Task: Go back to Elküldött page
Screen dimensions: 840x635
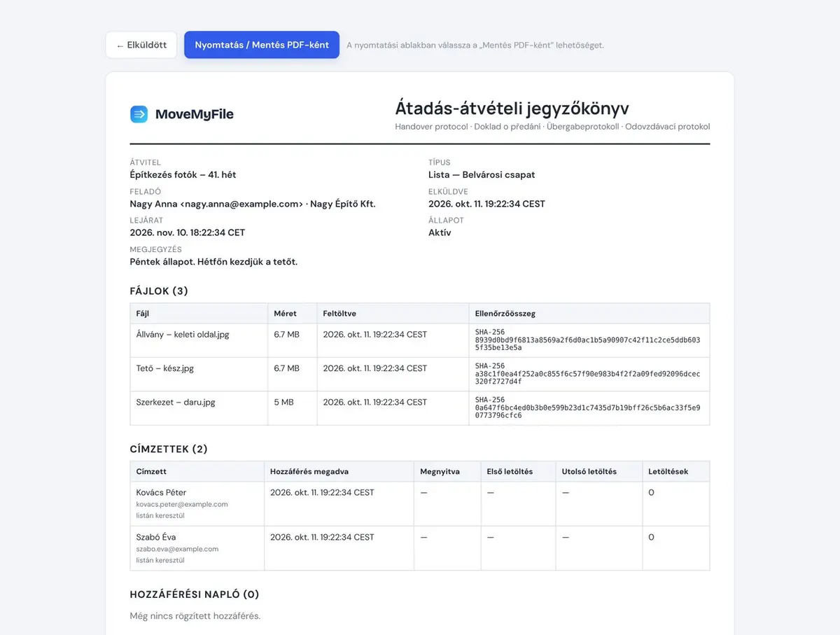Action: [x=141, y=45]
